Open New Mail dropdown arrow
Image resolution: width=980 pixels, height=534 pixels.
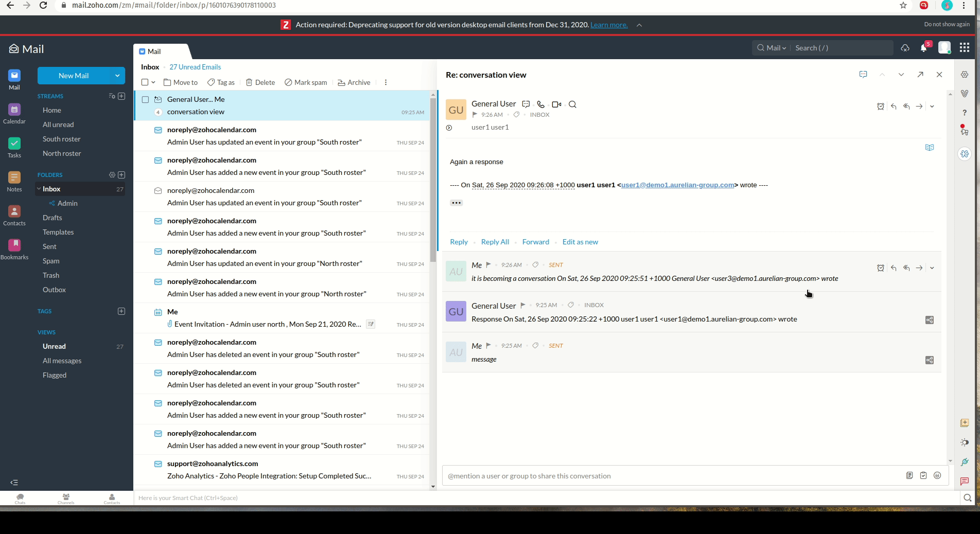tap(117, 76)
